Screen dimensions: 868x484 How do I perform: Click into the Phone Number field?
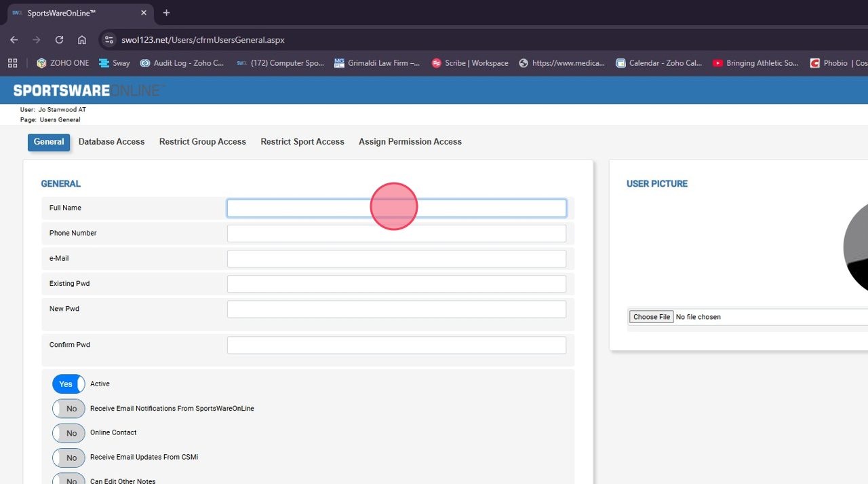tap(396, 234)
